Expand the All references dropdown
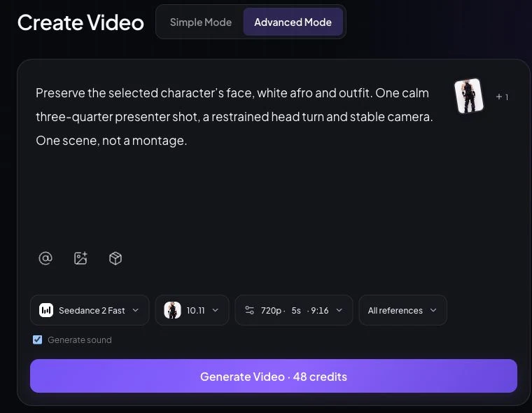This screenshot has width=532, height=413. pos(402,310)
